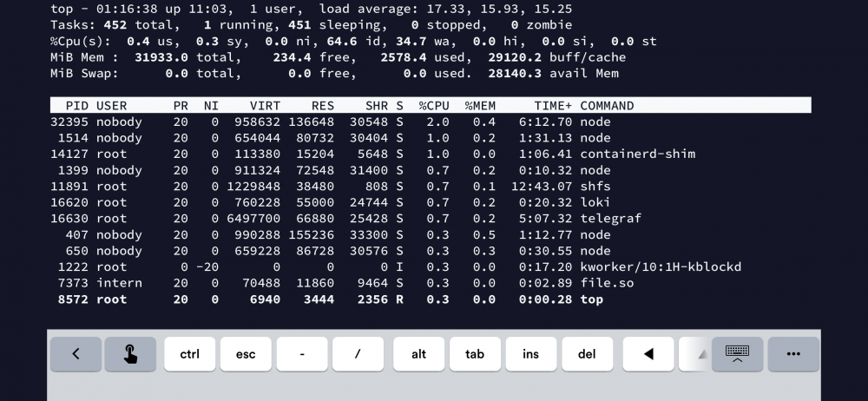Tap the dash key
This screenshot has height=401, width=868.
302,354
